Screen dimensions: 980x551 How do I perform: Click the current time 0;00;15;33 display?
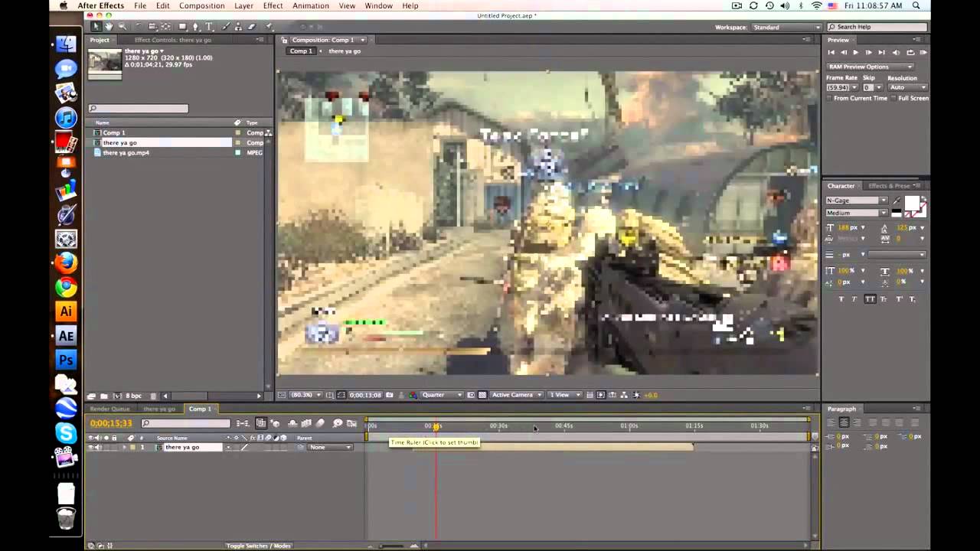[x=111, y=423]
